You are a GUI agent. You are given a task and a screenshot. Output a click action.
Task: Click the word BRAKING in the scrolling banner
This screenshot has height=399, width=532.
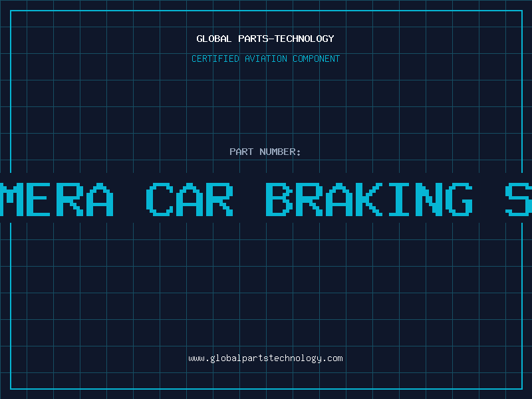pos(369,199)
